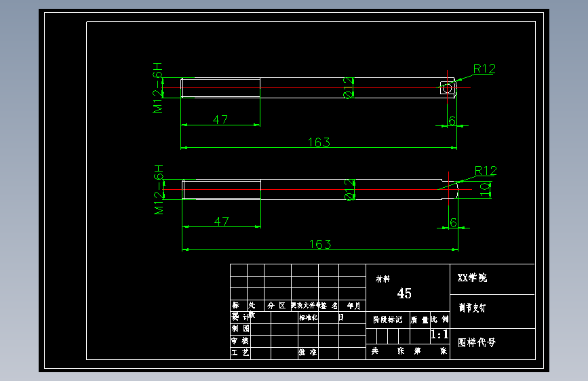This screenshot has height=381, width=588.
Task: Select the 45 material value in title block
Action: (x=404, y=294)
